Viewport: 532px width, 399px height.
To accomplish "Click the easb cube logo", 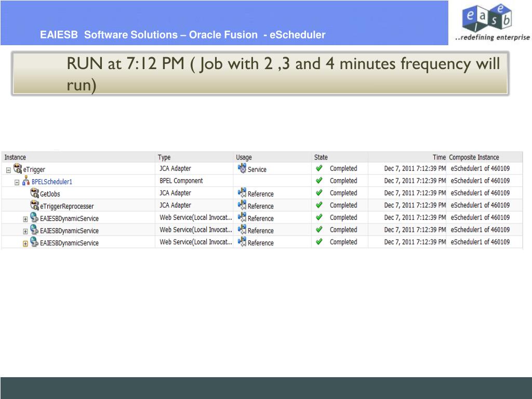I will (x=487, y=18).
